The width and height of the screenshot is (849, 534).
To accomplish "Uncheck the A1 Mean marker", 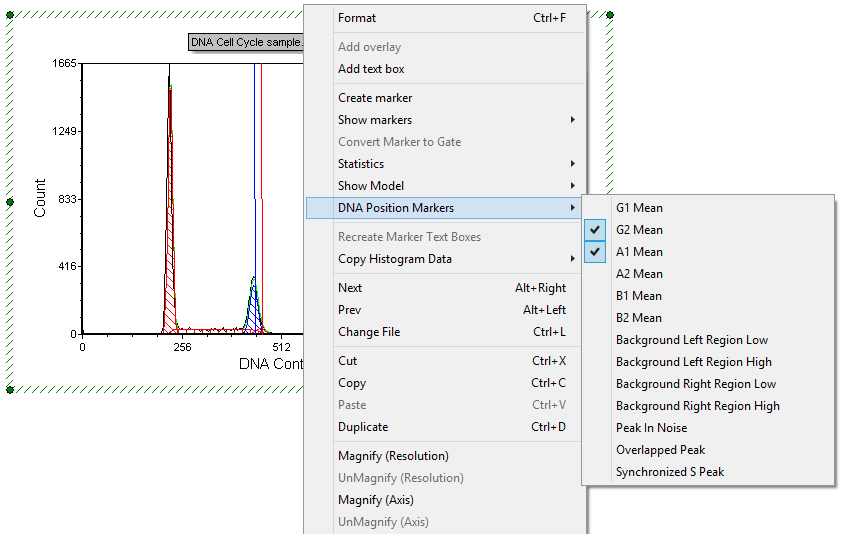I will (x=639, y=252).
